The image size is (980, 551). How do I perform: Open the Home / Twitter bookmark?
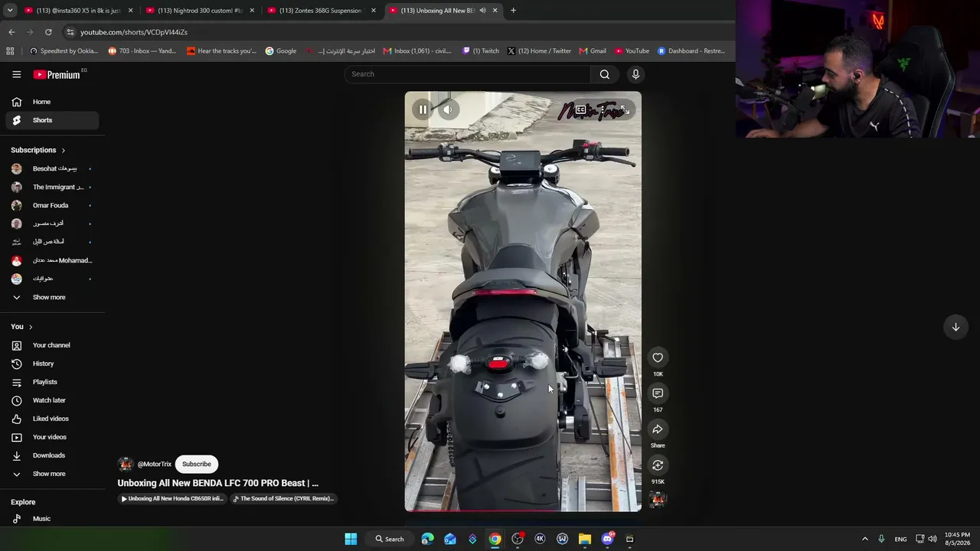coord(539,51)
